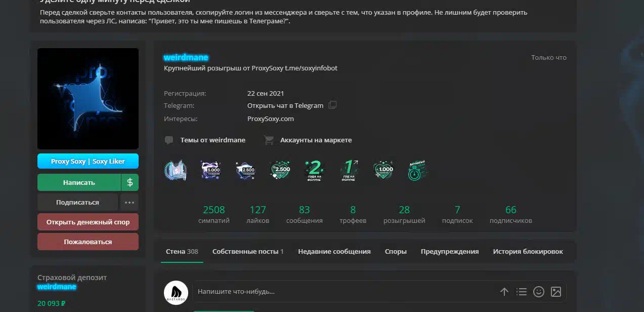Viewport: 644px width, 312px height.
Task: Click the up-arrow icon in the wall post box
Action: (x=504, y=292)
